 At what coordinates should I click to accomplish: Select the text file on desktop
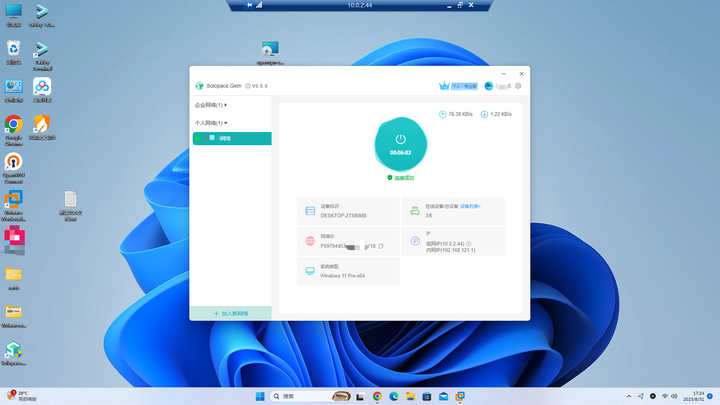(x=70, y=206)
